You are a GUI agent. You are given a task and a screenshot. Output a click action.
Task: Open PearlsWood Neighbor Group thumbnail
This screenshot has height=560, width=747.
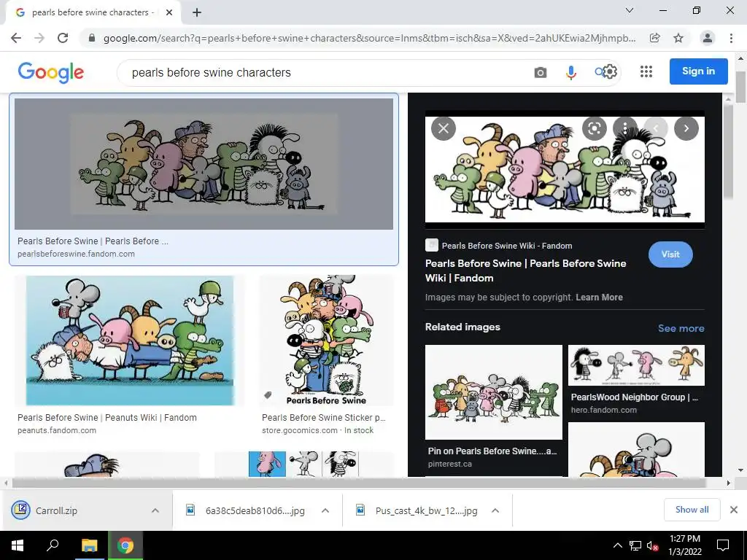(636, 365)
